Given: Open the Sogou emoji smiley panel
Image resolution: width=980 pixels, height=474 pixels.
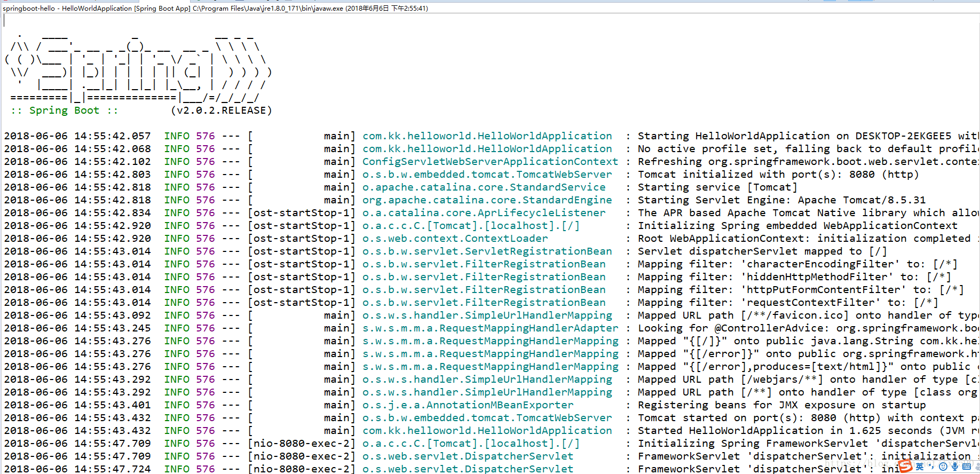Looking at the screenshot, I should 943,467.
